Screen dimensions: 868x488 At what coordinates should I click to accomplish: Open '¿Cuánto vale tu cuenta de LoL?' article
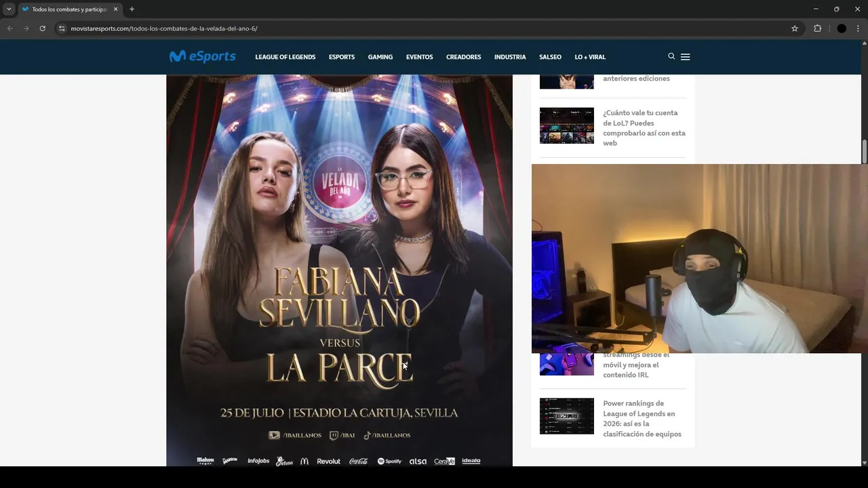click(644, 128)
